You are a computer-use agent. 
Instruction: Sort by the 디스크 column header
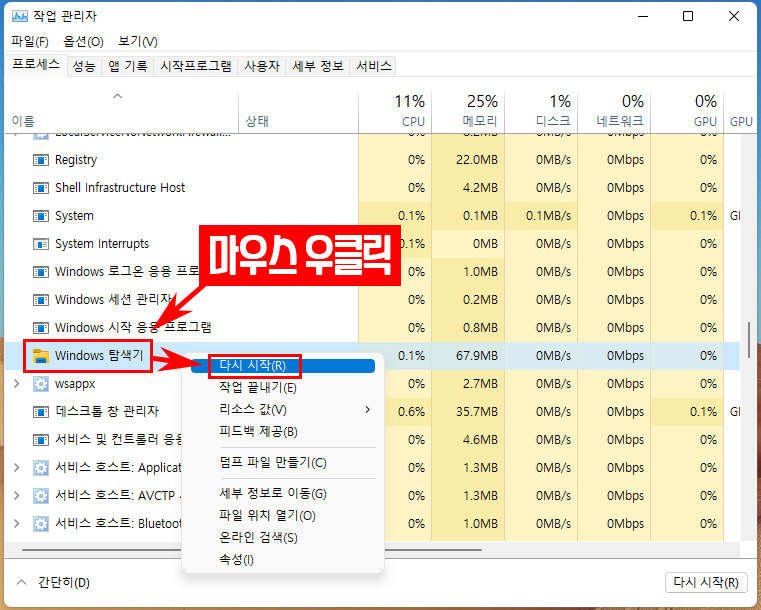pyautogui.click(x=541, y=112)
